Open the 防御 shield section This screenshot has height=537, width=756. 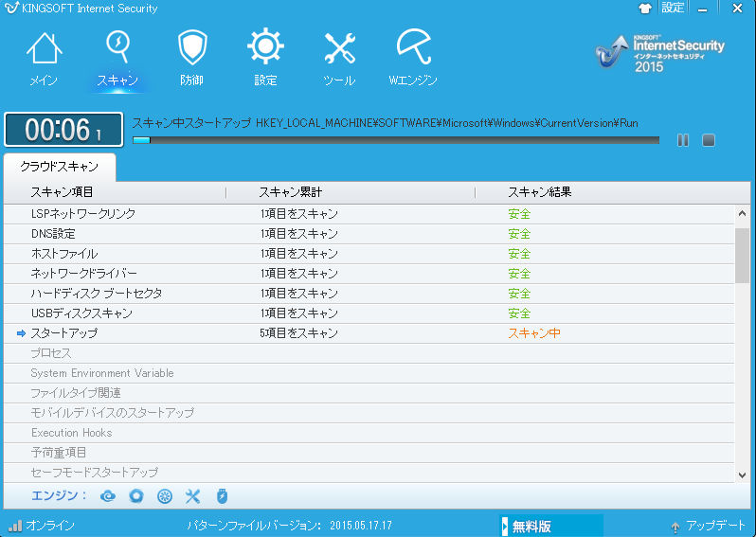pos(192,58)
